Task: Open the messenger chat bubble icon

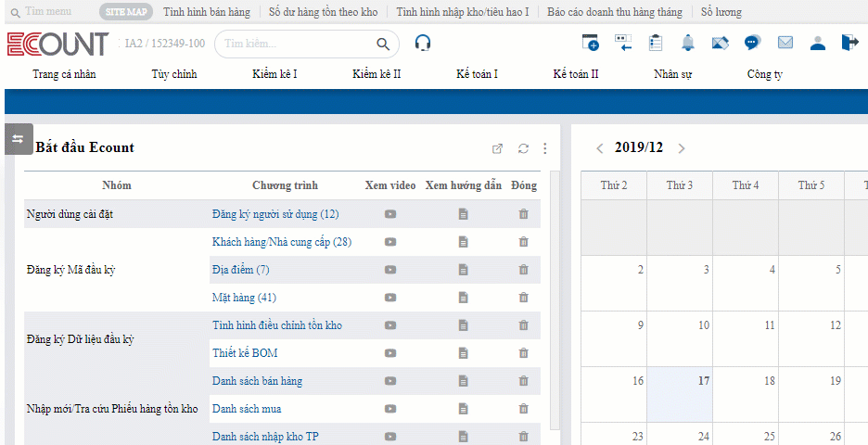Action: pyautogui.click(x=753, y=43)
